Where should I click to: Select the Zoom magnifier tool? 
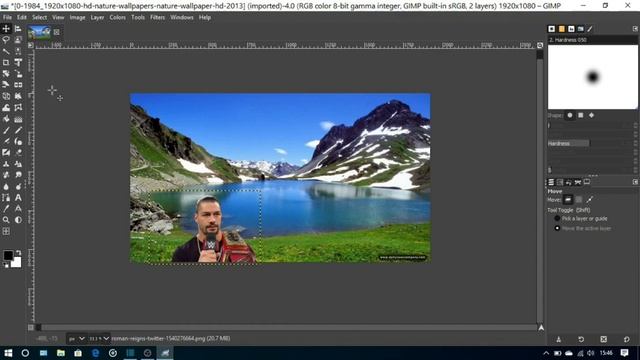(6, 220)
